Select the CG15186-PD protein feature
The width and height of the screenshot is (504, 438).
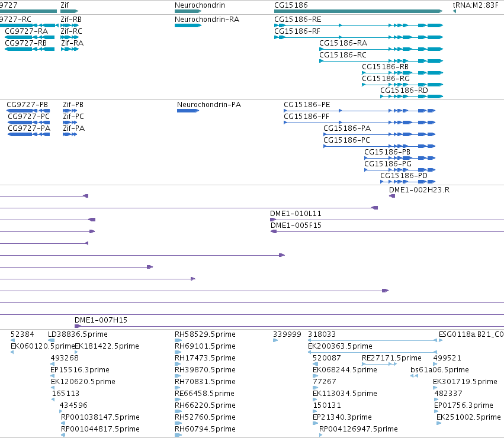point(408,182)
